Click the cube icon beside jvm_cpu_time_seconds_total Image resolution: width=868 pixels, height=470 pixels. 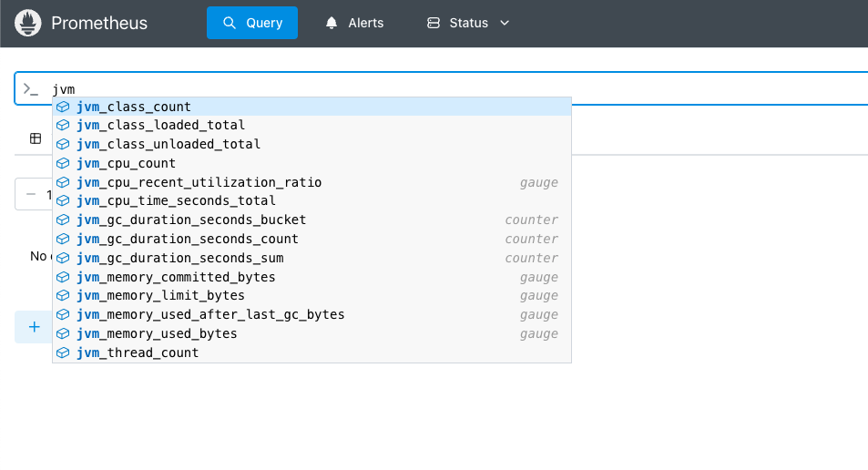(x=63, y=200)
